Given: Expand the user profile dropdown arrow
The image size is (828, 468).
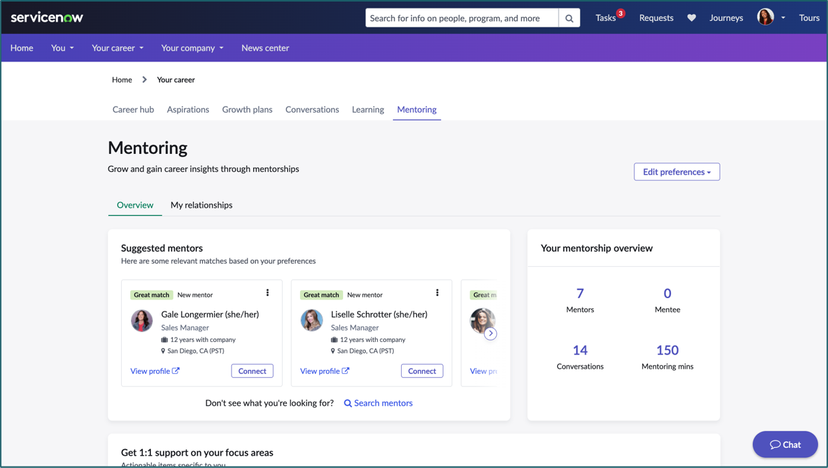Looking at the screenshot, I should [x=783, y=18].
